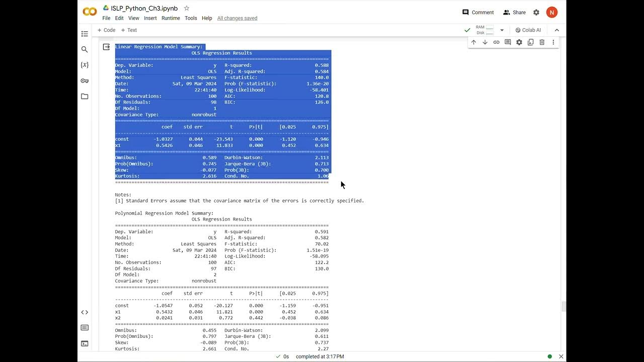The width and height of the screenshot is (644, 362).
Task: Open Colab AI assistant
Action: 528,30
